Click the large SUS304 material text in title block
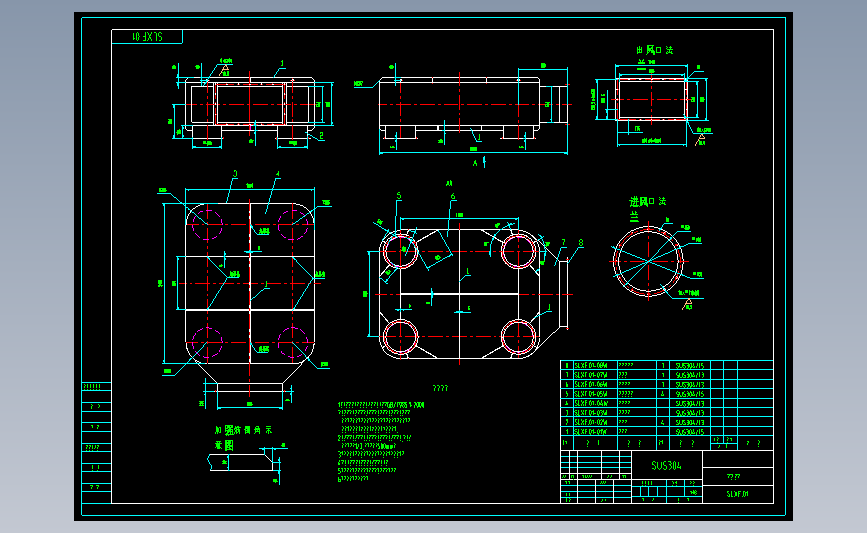Screen dimensions: 867x533 tap(666, 466)
